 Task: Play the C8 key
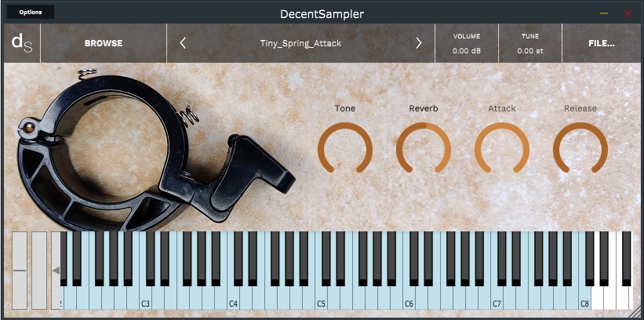point(584,299)
